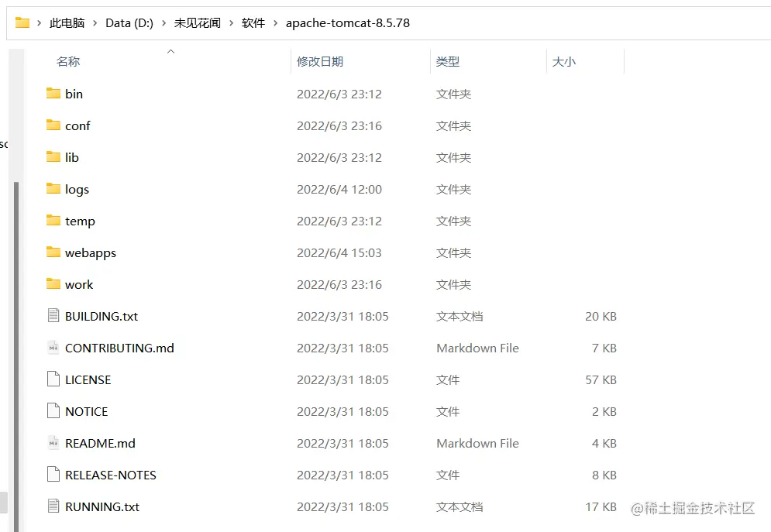Select CONTRIBUTING.md file name
The height and width of the screenshot is (532, 771).
119,348
